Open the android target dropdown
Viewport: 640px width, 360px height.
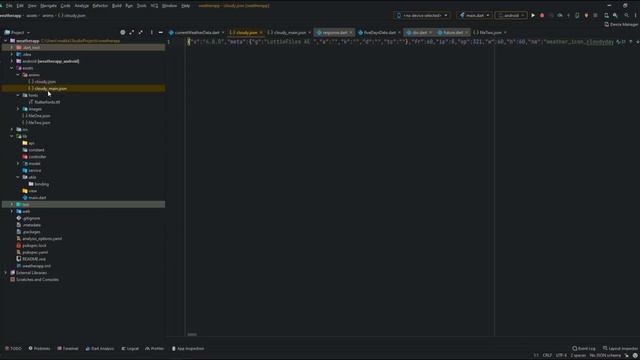[x=511, y=16]
